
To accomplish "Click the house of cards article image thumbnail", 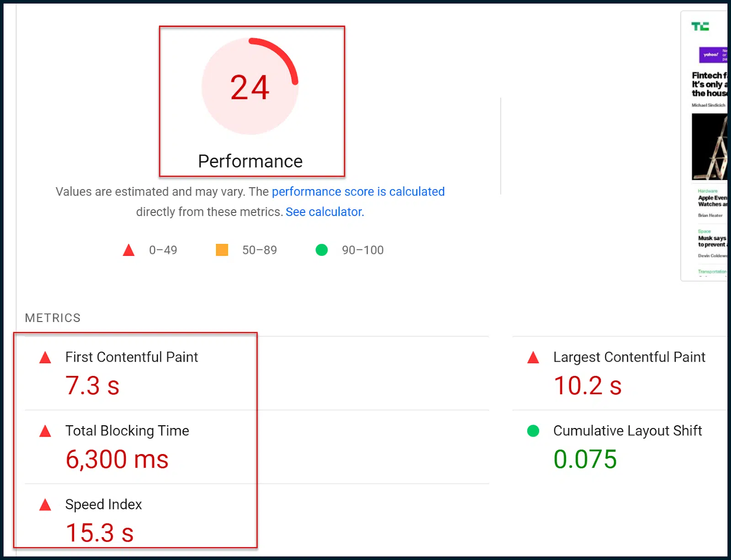I will click(709, 147).
